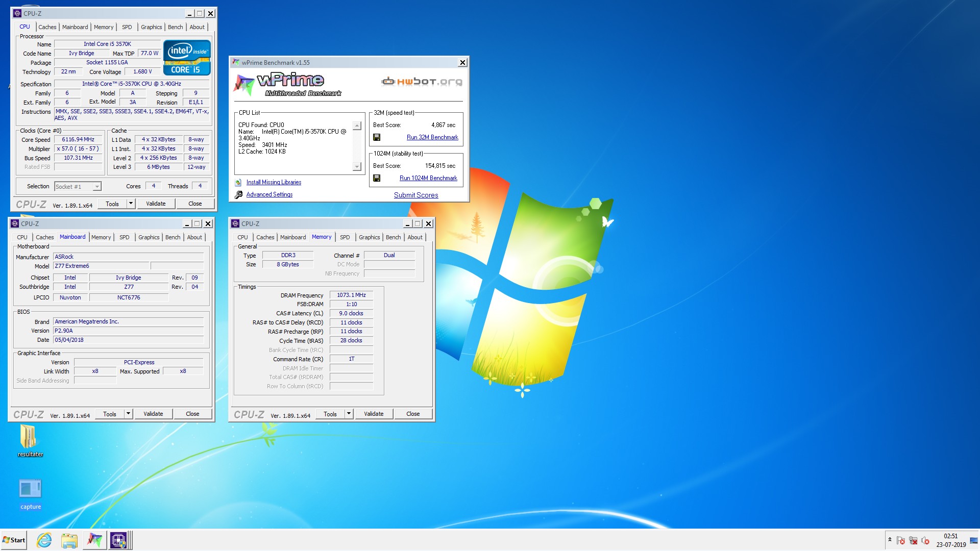Viewport: 980px width, 551px height.
Task: Click the Advanced Settings wrench icon
Action: tap(238, 194)
